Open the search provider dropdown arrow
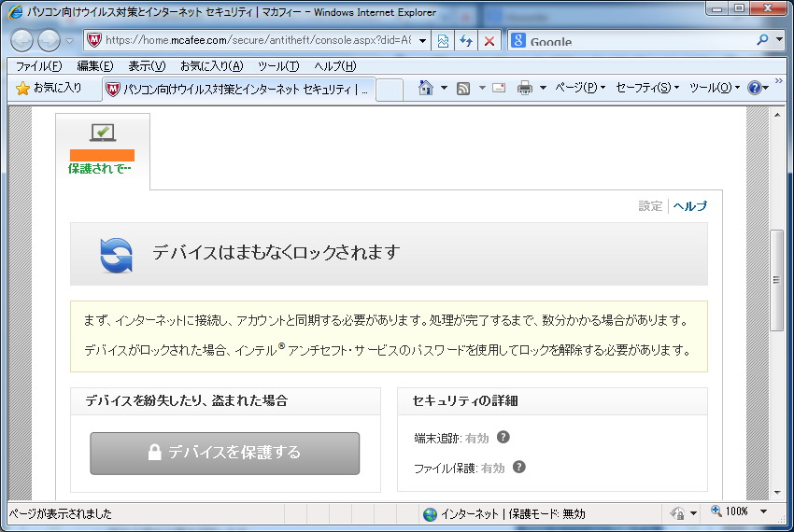The width and height of the screenshot is (794, 532). 779,39
